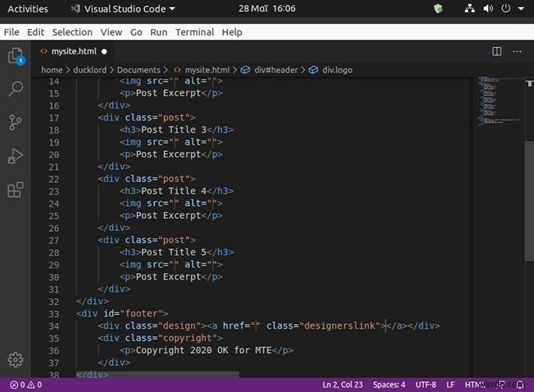
Task: Open the Help menu
Action: coord(232,32)
